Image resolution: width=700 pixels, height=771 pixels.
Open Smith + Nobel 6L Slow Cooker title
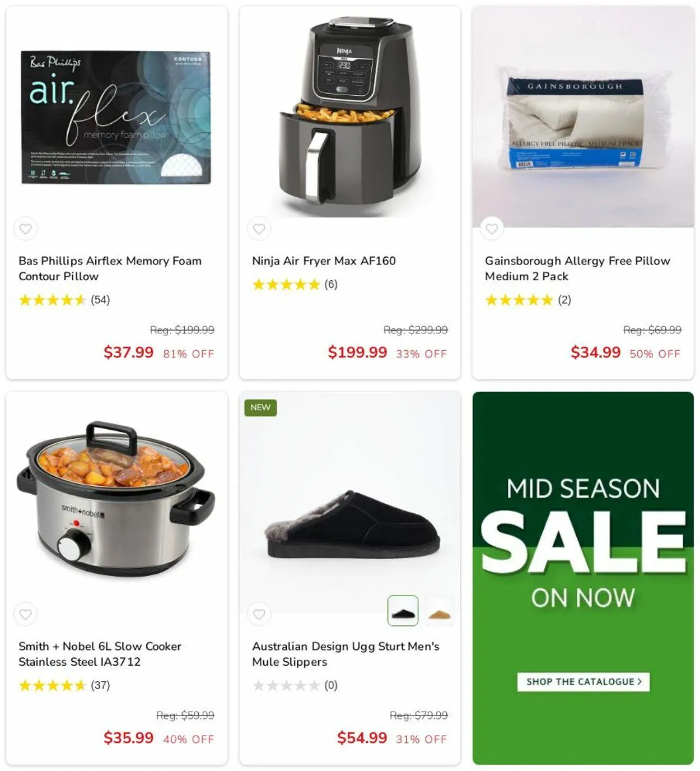point(100,654)
